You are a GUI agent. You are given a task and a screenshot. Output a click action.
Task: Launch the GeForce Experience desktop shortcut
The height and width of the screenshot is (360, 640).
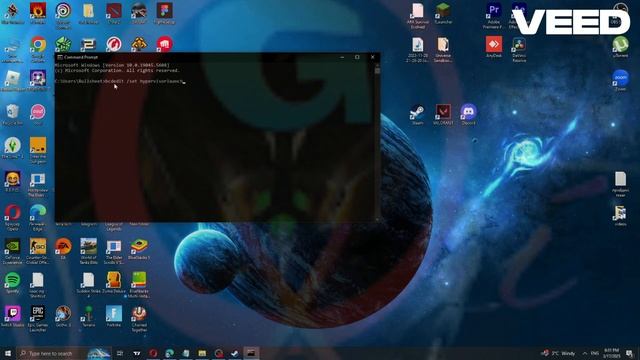tap(13, 250)
